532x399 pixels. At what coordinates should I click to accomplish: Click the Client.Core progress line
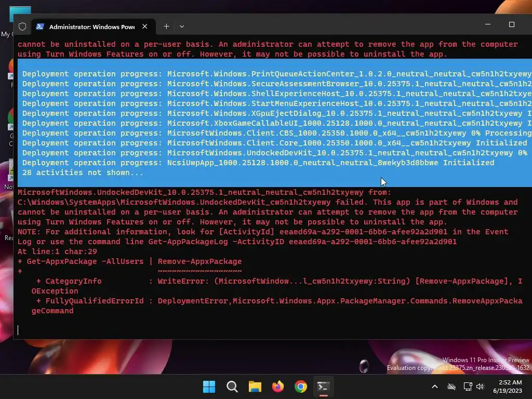[x=274, y=143]
